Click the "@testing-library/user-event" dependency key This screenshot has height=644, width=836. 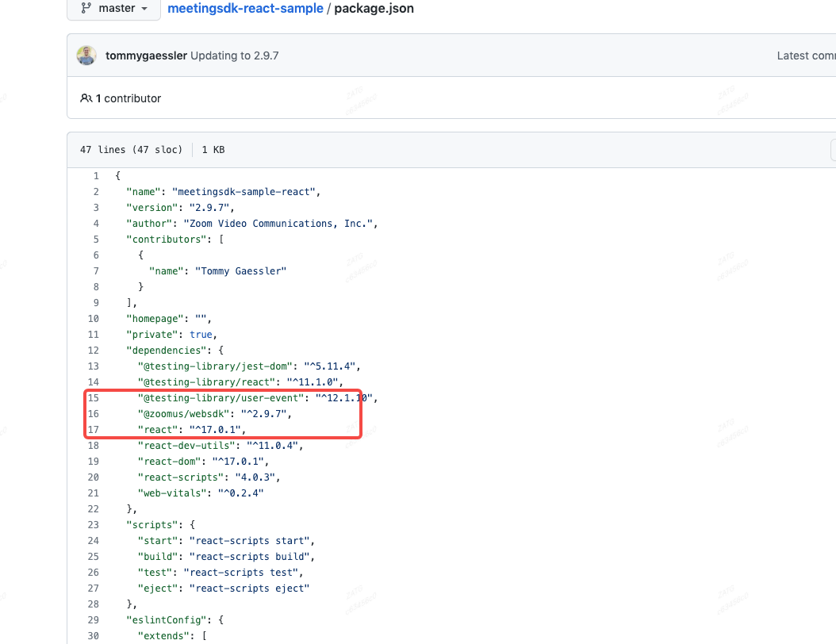click(221, 397)
